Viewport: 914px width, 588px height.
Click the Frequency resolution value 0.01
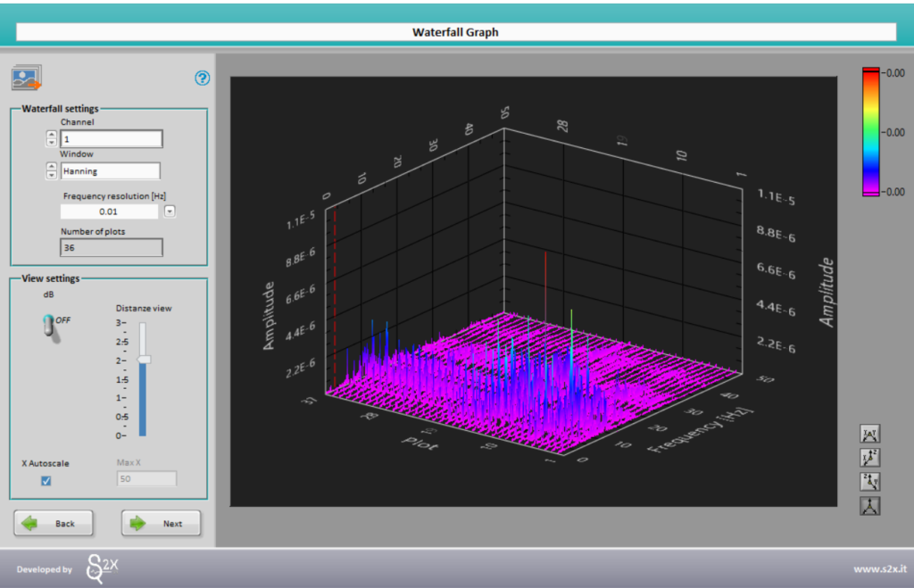click(x=109, y=211)
